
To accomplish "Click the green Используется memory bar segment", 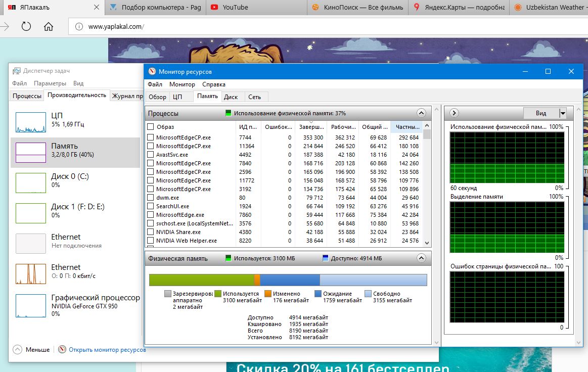I will [201, 280].
